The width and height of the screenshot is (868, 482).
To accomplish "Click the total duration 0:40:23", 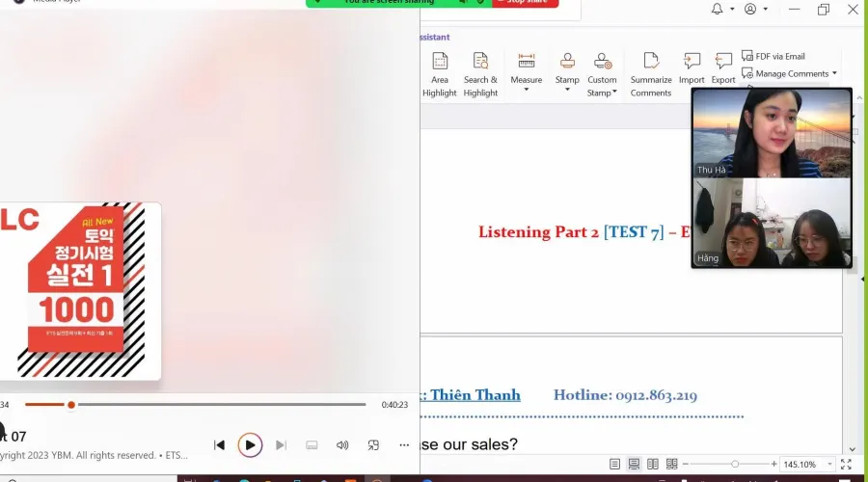I will pos(394,405).
